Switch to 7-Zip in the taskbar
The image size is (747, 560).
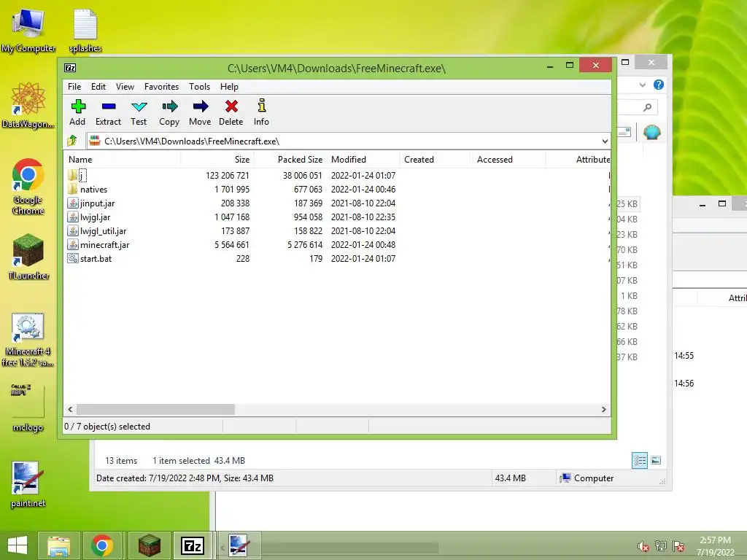pyautogui.click(x=193, y=545)
